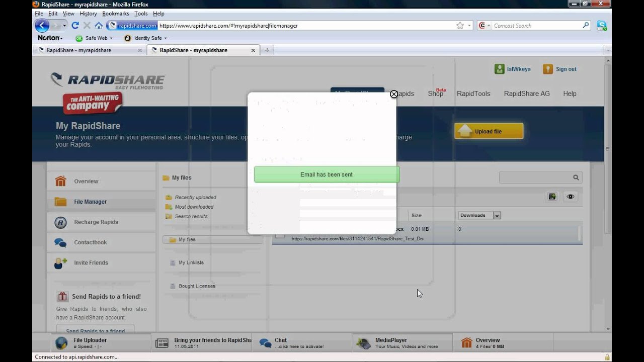Close the second RapidShare tab
The width and height of the screenshot is (644, 362).
253,50
